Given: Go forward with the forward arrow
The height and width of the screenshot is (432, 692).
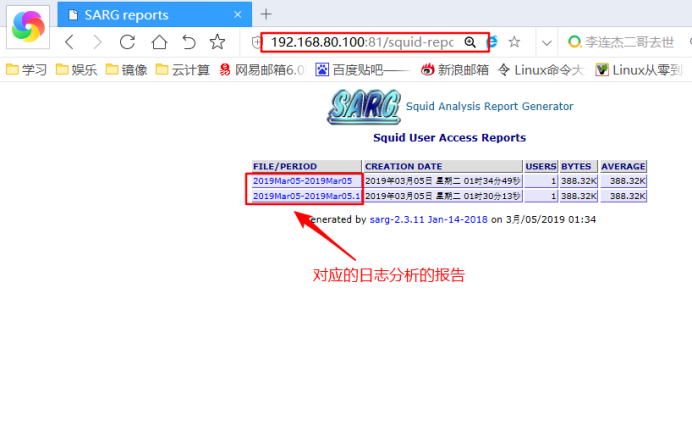Looking at the screenshot, I should [98, 42].
